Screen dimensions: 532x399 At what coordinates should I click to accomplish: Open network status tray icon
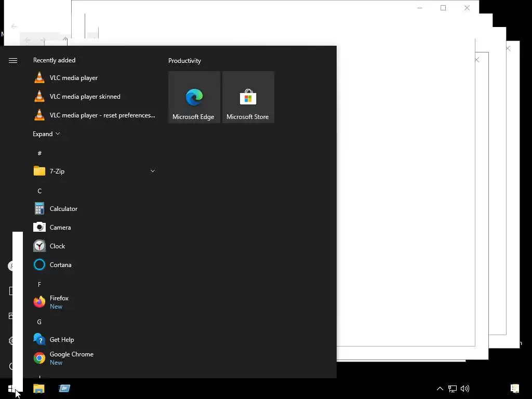[453, 389]
